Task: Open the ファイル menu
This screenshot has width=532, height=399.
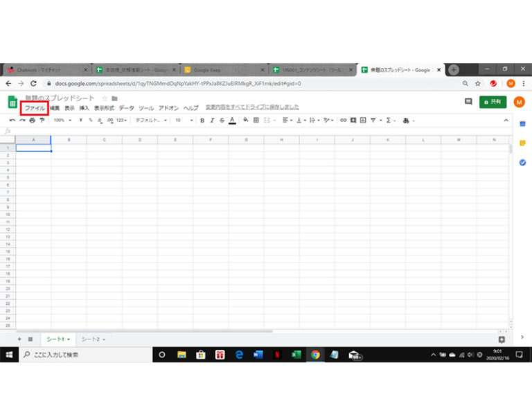Action: pyautogui.click(x=35, y=108)
